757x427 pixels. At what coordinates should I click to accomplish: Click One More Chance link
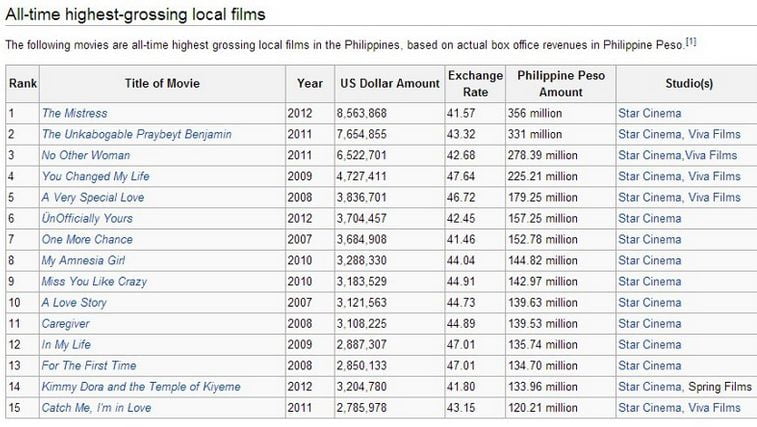click(87, 240)
